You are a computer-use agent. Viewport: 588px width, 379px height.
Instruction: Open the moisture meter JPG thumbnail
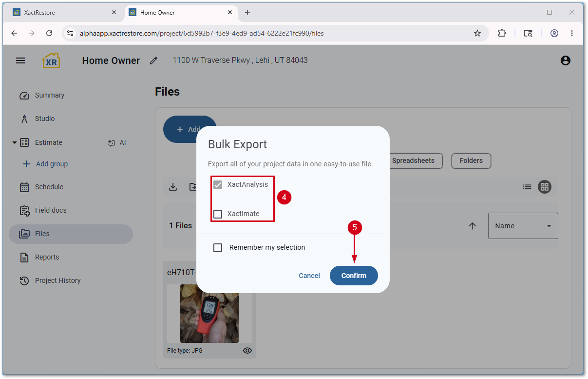coord(209,314)
